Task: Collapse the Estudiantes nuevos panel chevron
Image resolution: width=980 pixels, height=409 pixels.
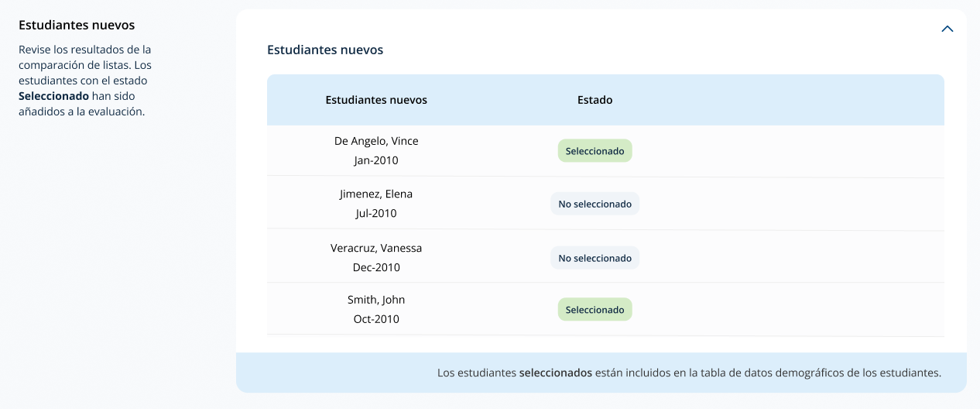Action: 947,29
